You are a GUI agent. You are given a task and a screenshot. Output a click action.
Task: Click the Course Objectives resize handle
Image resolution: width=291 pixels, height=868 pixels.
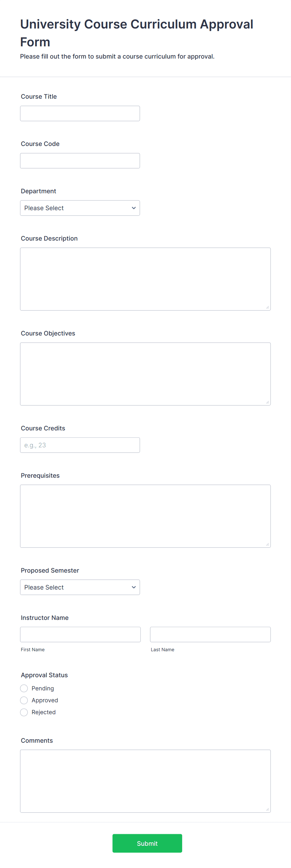(x=268, y=402)
